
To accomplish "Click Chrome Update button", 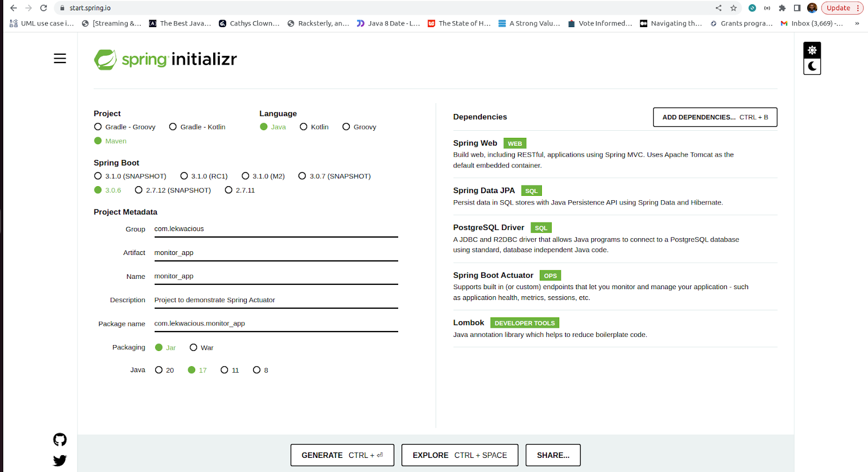I will coord(842,8).
